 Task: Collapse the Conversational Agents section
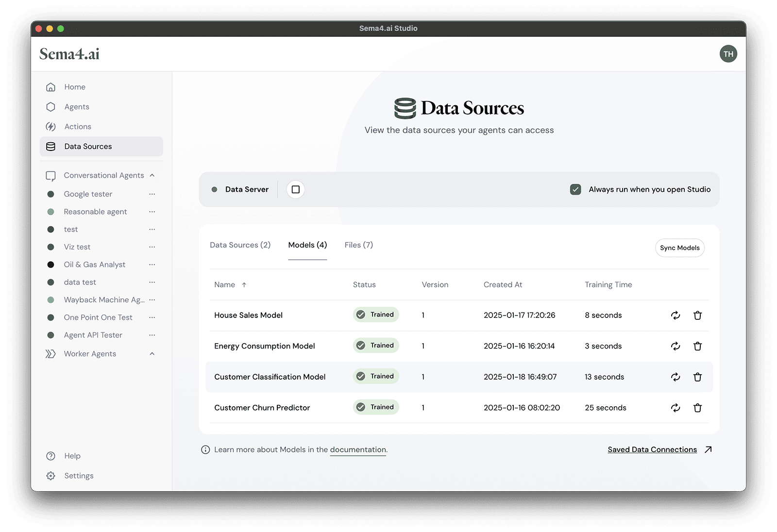[x=152, y=175]
